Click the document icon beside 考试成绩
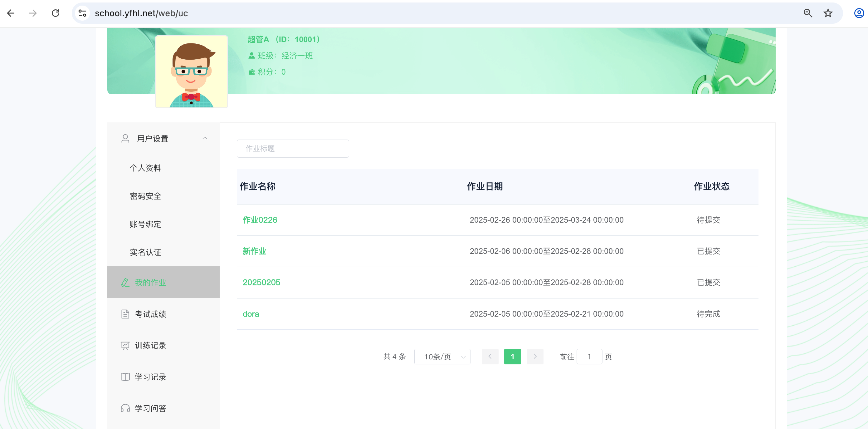Screen dimensions: 868x429 point(125,314)
